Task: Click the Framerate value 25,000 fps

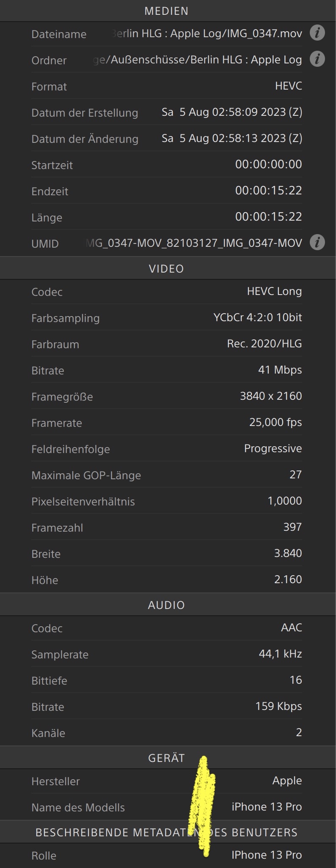Action: point(275,422)
